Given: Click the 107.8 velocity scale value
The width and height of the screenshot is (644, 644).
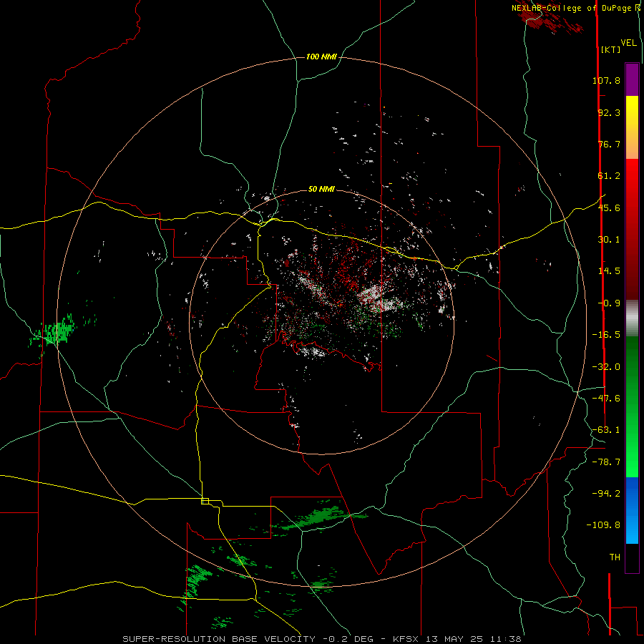Looking at the screenshot, I should tap(606, 80).
